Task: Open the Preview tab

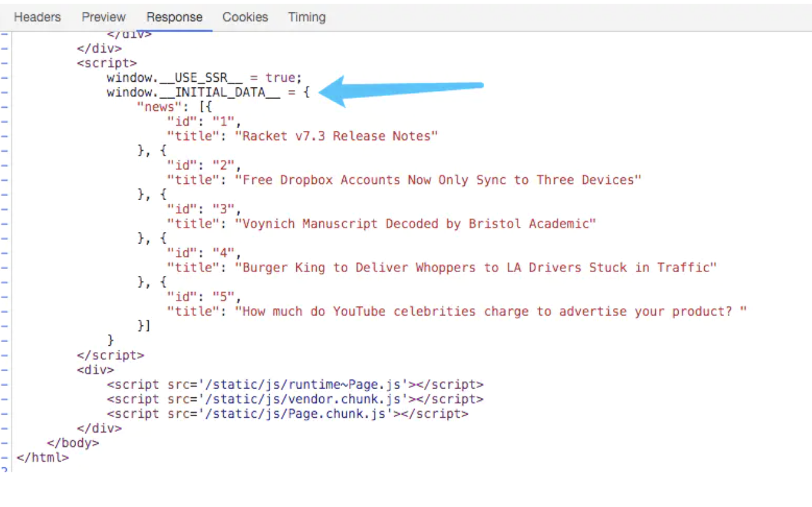Action: [104, 17]
